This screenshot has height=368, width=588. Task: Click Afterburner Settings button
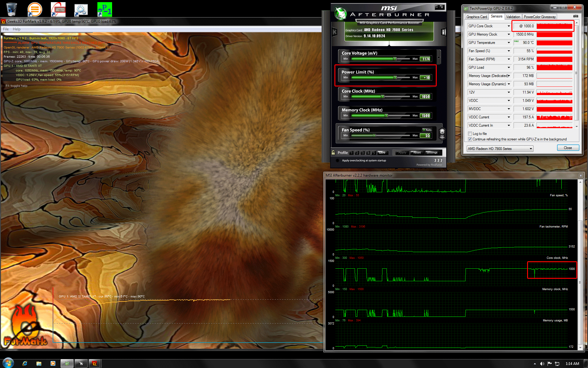tap(432, 152)
